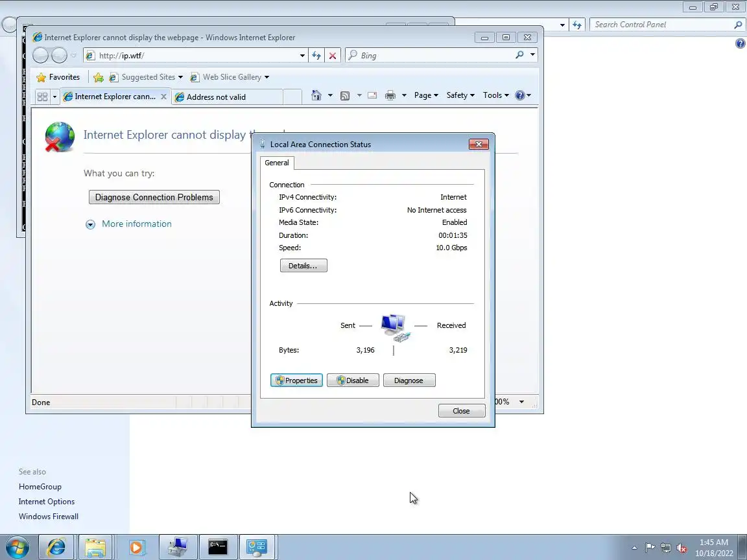747x560 pixels.
Task: Show hidden tray icons arrow
Action: pos(635,548)
